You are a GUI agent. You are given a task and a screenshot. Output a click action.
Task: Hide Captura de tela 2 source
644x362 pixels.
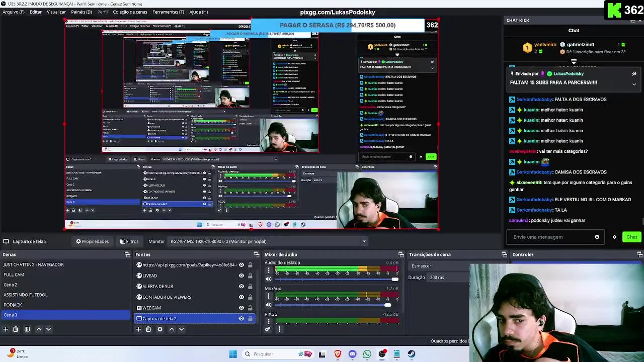click(242, 318)
